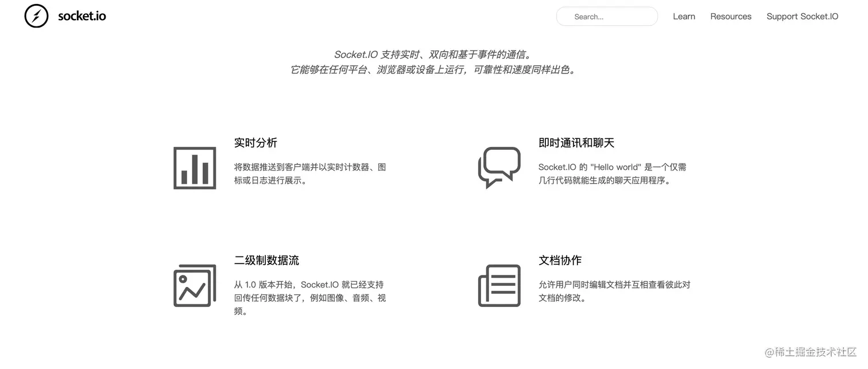Click inside the Search input field

607,16
